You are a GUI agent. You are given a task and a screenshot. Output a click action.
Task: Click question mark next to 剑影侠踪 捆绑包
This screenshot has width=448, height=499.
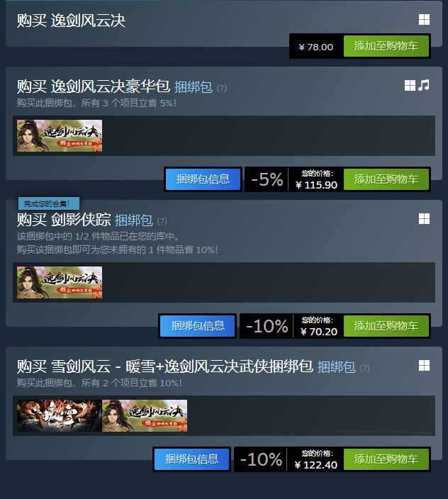pyautogui.click(x=162, y=221)
